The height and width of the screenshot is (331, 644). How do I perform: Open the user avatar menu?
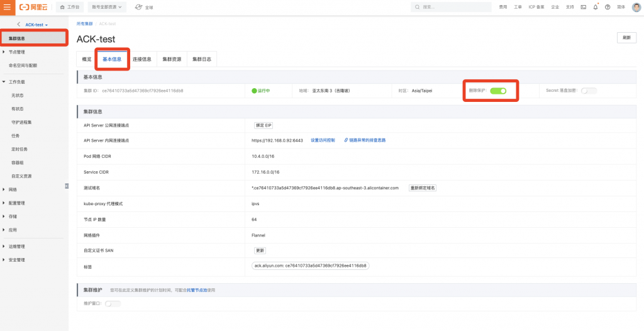[636, 8]
